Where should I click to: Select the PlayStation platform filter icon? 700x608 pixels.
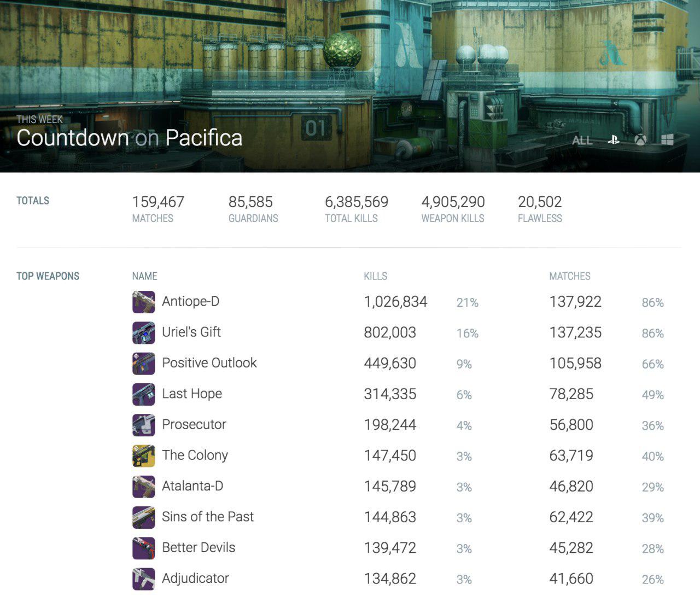tap(614, 140)
